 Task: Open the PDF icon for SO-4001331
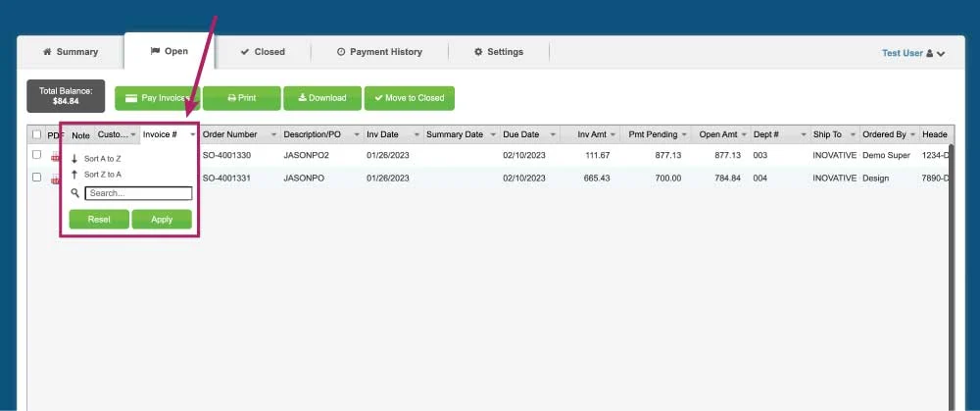point(55,180)
